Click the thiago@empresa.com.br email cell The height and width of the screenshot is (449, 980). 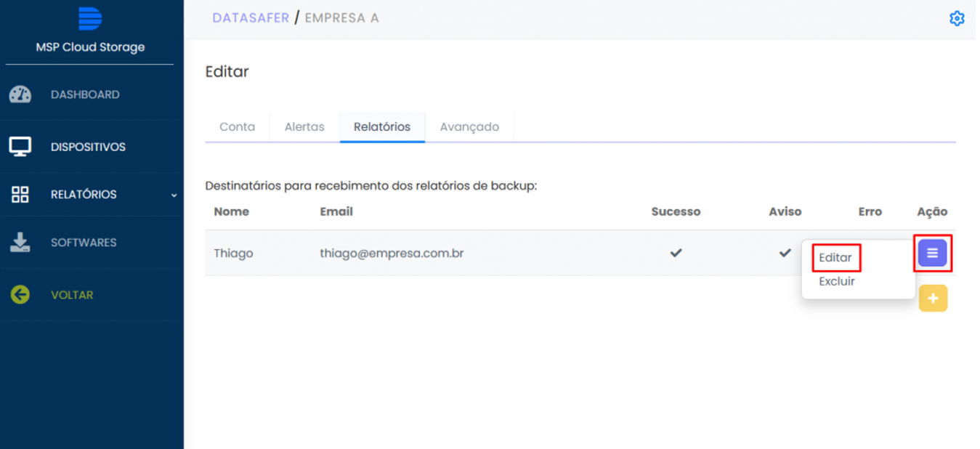pos(392,254)
